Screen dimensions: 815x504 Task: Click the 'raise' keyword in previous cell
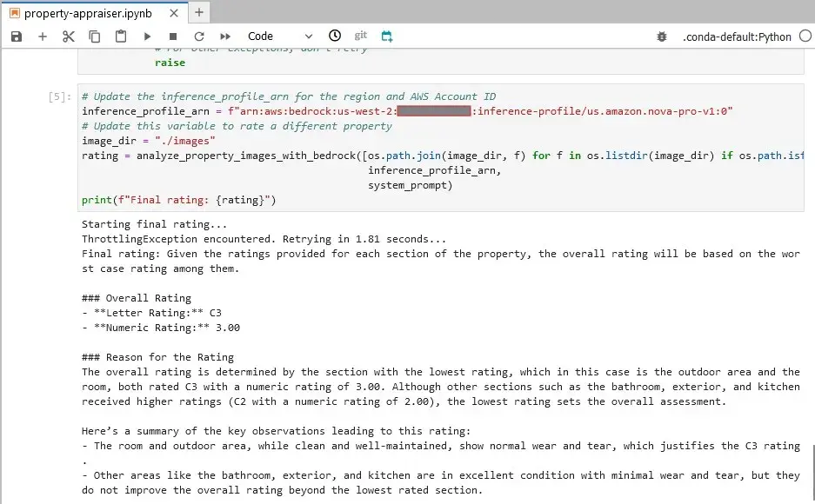[x=170, y=63]
